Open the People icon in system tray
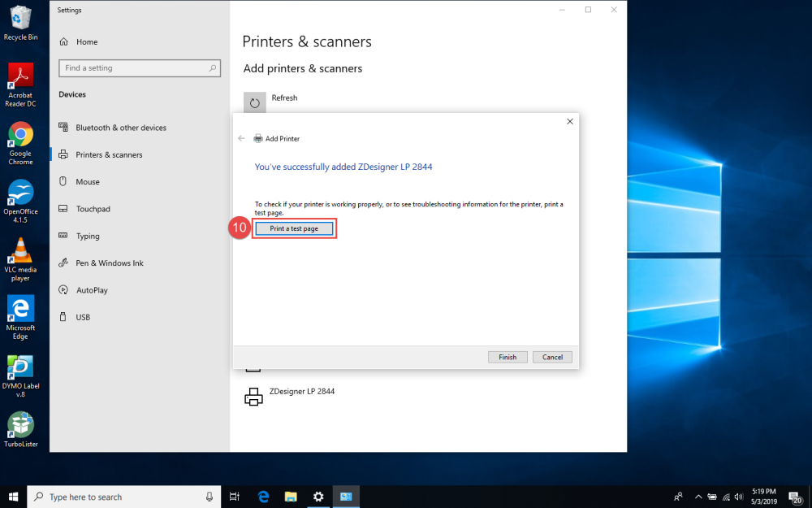812x508 pixels. (678, 497)
